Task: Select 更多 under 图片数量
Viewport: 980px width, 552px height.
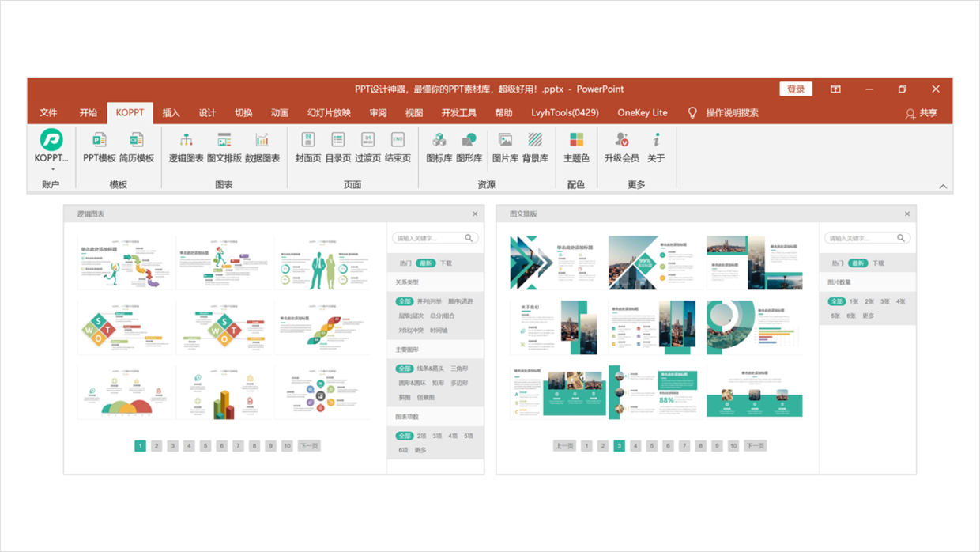Action: pyautogui.click(x=869, y=316)
